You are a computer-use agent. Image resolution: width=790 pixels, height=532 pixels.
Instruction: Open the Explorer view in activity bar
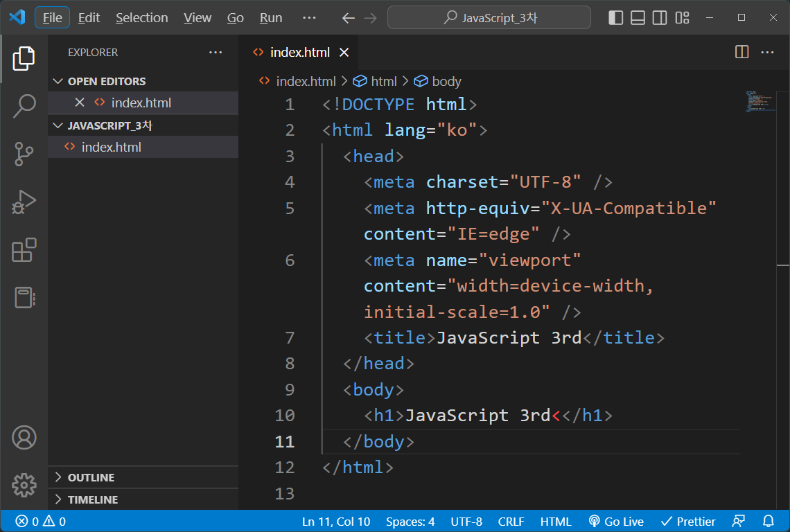click(x=24, y=58)
